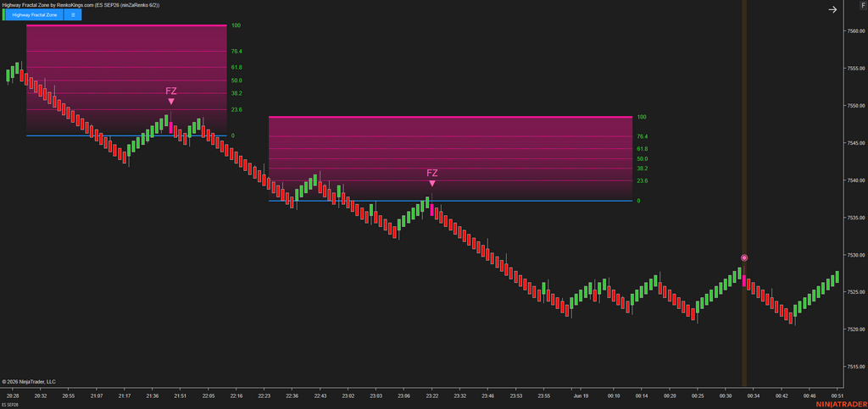
Task: Click the pink triangle under the later FZ label
Action: click(431, 184)
